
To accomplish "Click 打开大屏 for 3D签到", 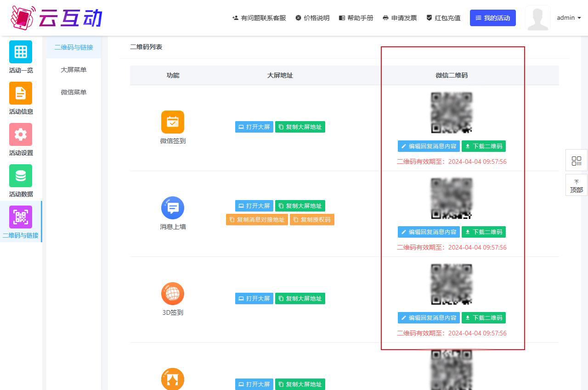I will [254, 299].
